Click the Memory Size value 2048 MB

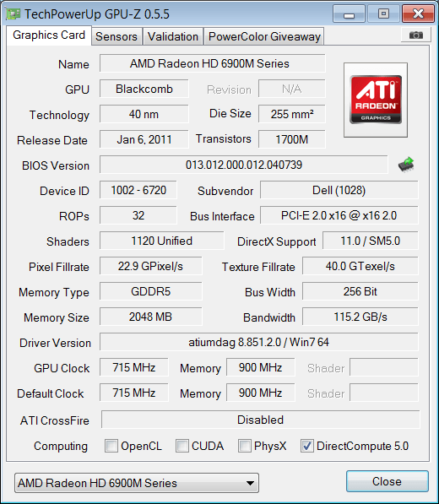point(151,317)
